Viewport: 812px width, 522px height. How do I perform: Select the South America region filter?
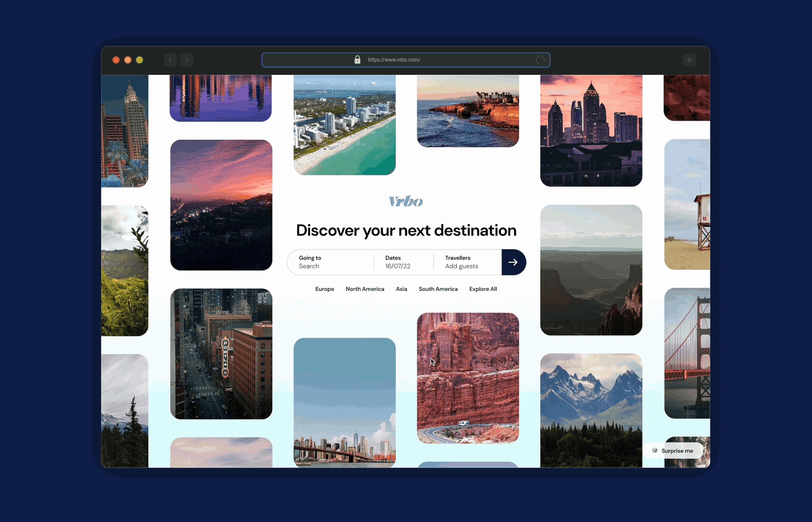pos(438,289)
